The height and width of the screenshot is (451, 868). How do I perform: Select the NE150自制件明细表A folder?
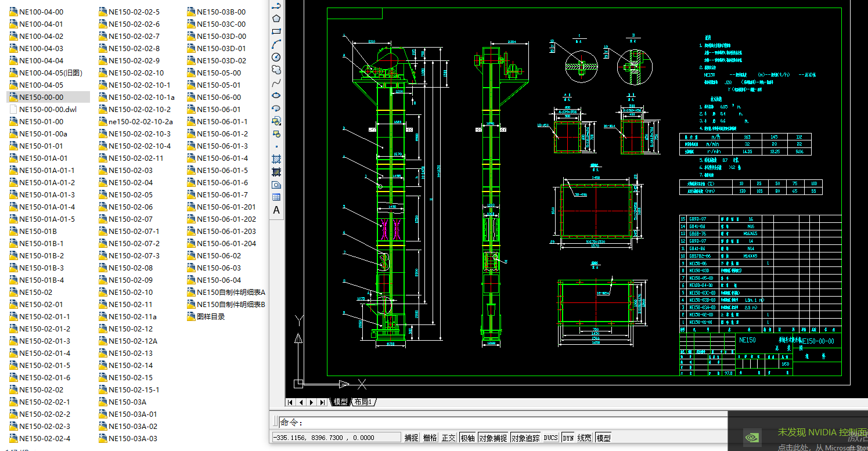tap(226, 292)
